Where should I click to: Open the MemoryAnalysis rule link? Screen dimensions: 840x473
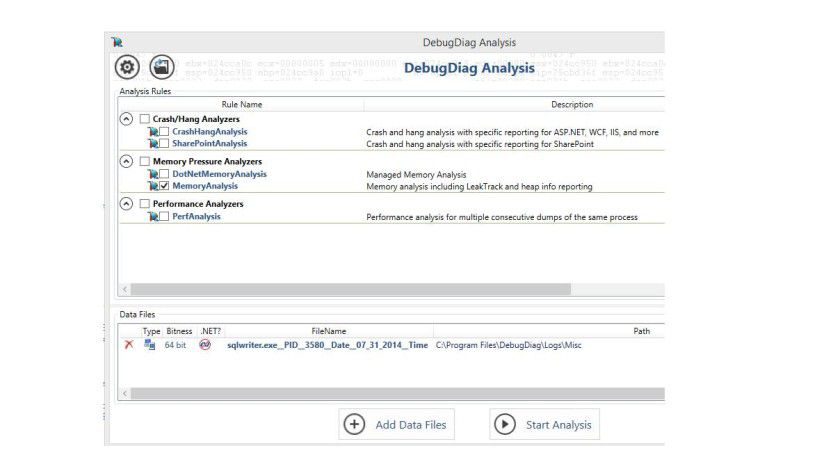(x=205, y=185)
